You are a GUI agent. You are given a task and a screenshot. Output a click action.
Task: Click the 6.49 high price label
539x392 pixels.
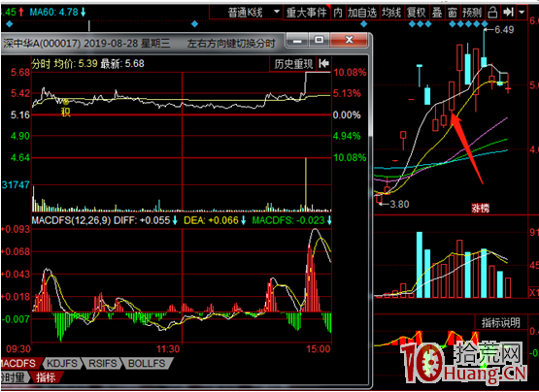[x=504, y=30]
